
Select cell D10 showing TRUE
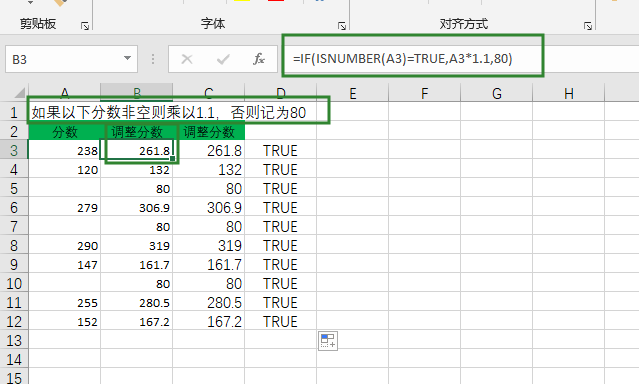(280, 284)
